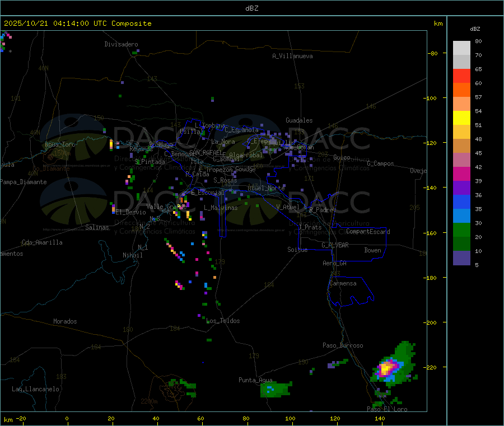Click the L_Malvinas map label
Viewport: 504px width, 426px height.
point(221,208)
